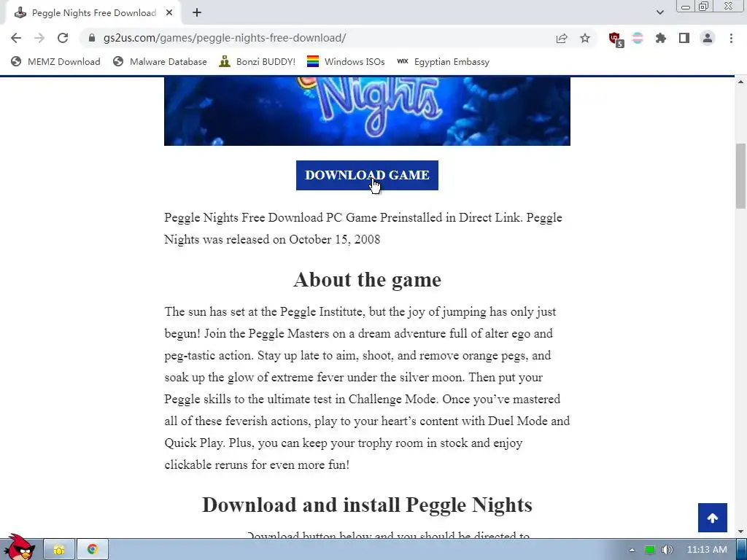Toggle the browser side panel

[684, 38]
